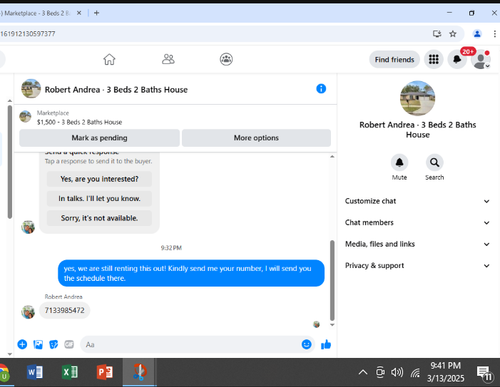This screenshot has width=500, height=387.
Task: Open volume control in system tray
Action: (397, 372)
